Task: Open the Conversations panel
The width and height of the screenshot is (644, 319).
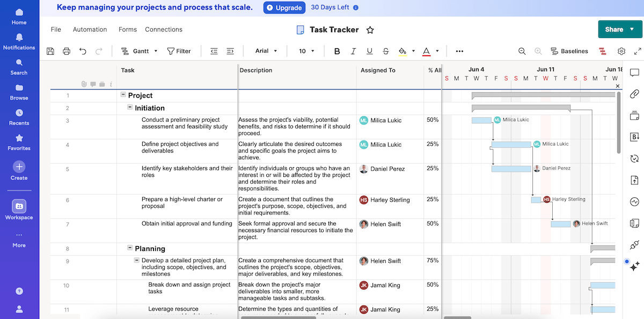Action: (x=635, y=72)
